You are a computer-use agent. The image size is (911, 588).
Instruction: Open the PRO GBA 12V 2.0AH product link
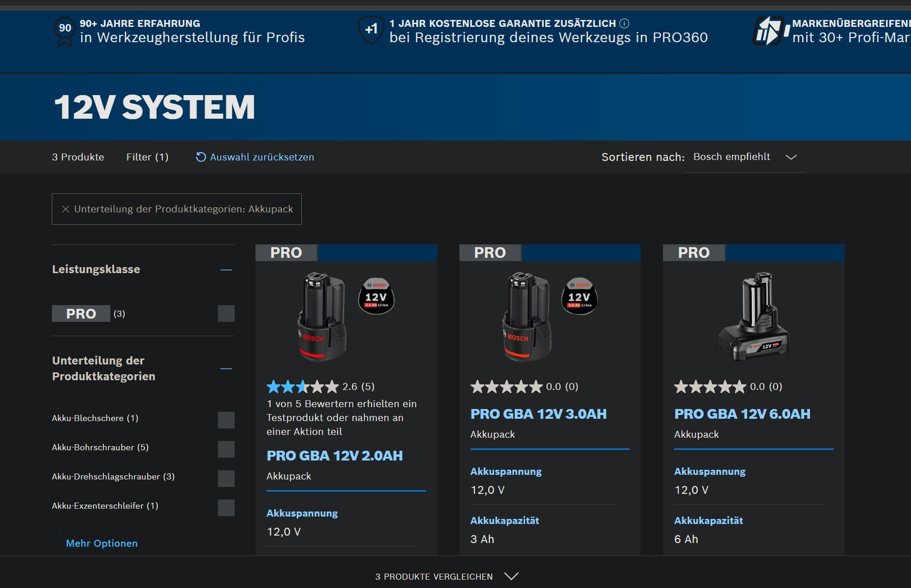(x=335, y=456)
